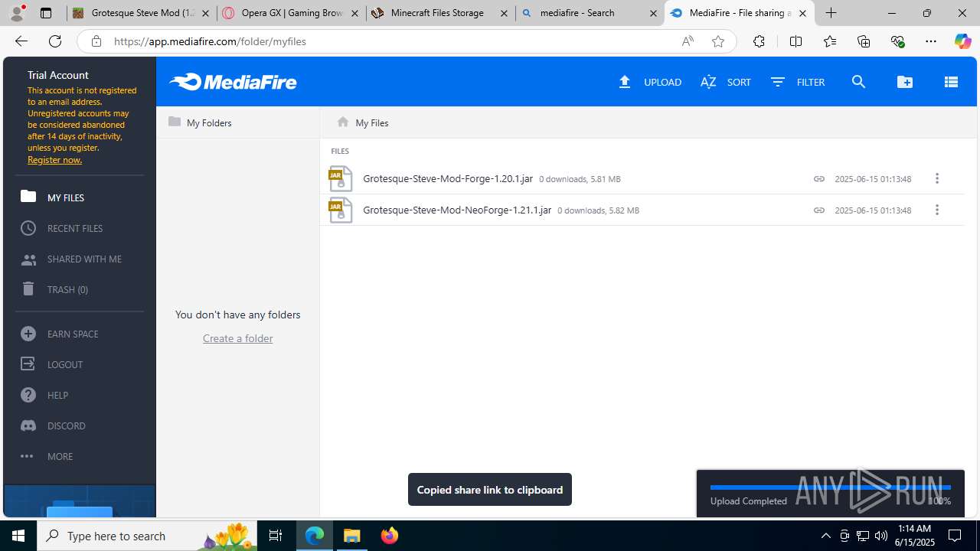
Task: Switch to mediafire - Search tab
Action: point(589,13)
